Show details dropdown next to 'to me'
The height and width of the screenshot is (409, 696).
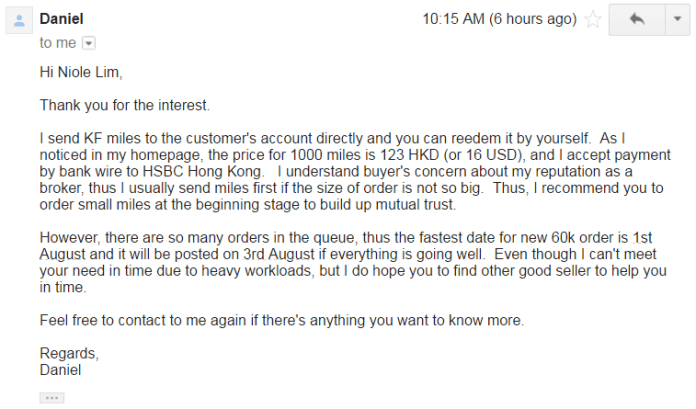click(89, 43)
